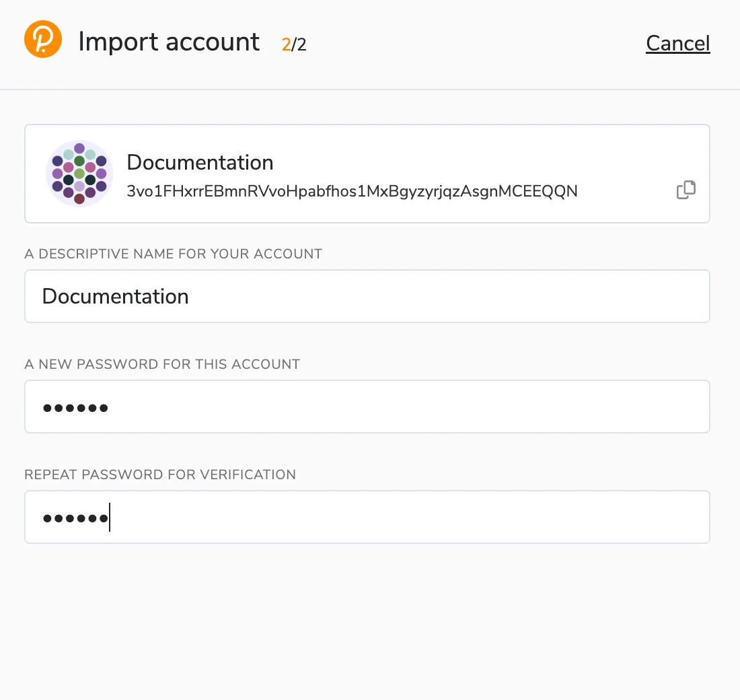Viewport: 740px width, 700px height.
Task: Click the long account ID string
Action: point(352,191)
